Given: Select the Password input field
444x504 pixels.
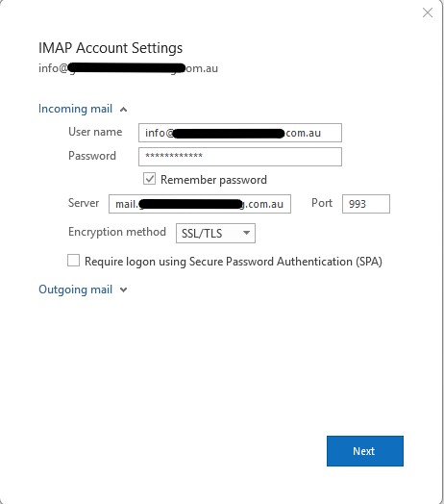Looking at the screenshot, I should click(240, 157).
